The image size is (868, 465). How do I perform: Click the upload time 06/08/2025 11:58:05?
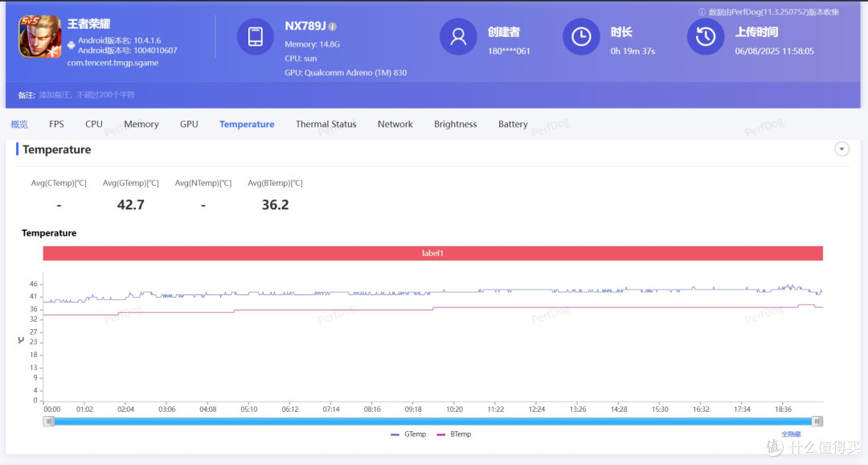[x=775, y=51]
